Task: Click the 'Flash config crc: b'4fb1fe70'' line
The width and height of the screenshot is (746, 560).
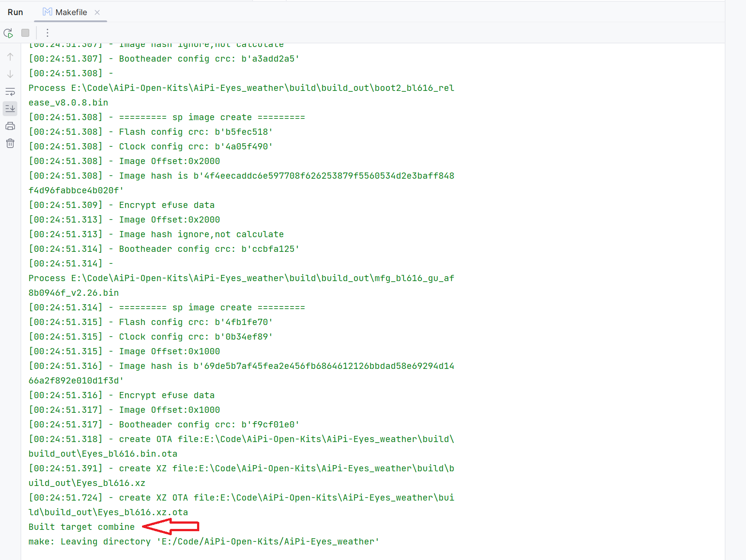Action: (x=151, y=322)
